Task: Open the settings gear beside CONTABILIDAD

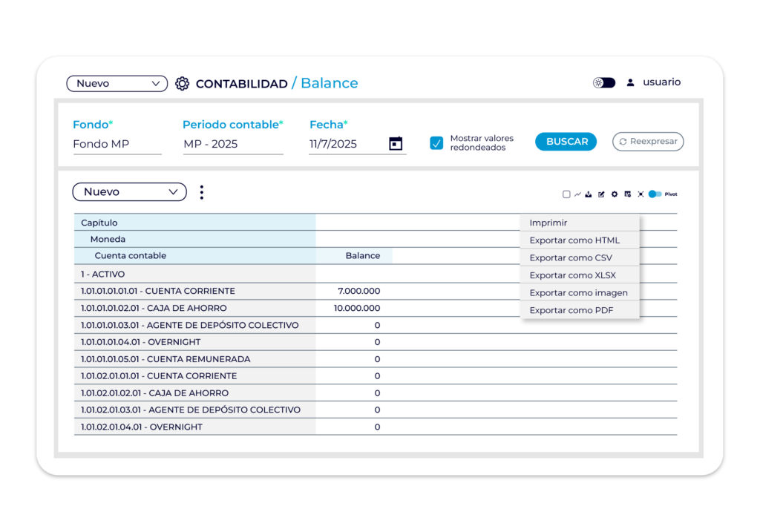Action: (x=183, y=83)
